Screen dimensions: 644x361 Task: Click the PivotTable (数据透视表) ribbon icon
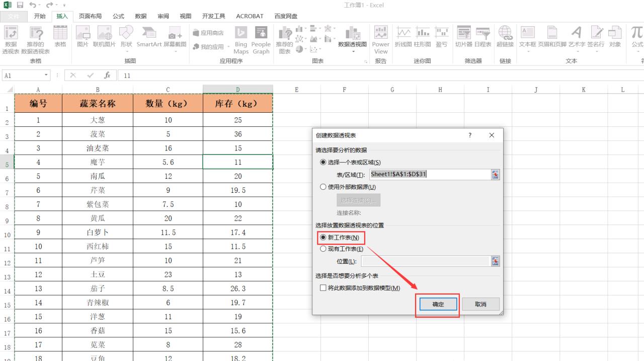point(11,39)
